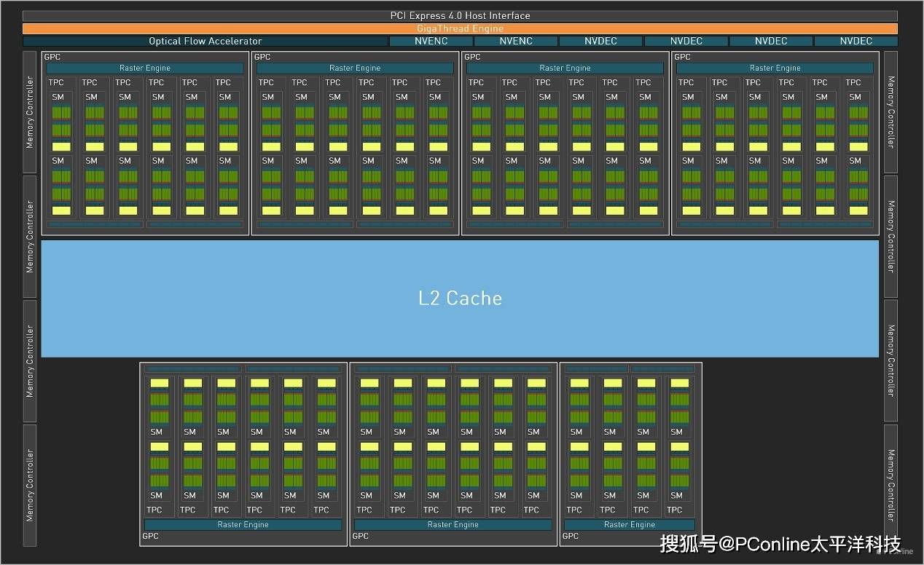This screenshot has height=565, width=924.
Task: Select Raster Engine in the bottom-right GPC
Action: (x=630, y=524)
